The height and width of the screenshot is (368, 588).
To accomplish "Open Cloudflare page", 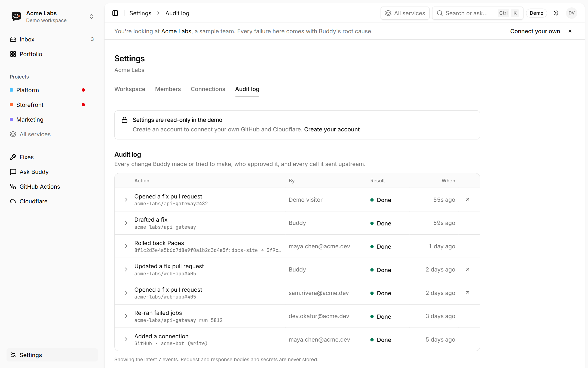I will 52,201.
